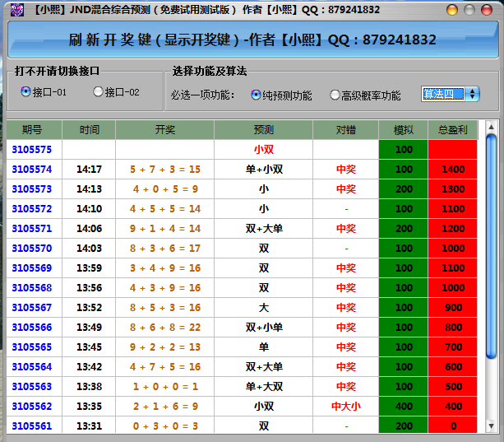Enable the 纯预测功能 option
The height and width of the screenshot is (442, 504).
[x=256, y=95]
